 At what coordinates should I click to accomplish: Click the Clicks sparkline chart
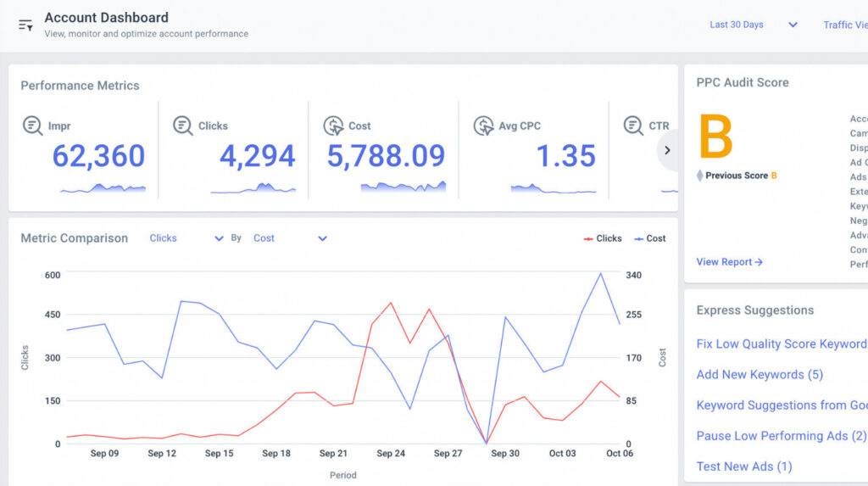click(253, 188)
